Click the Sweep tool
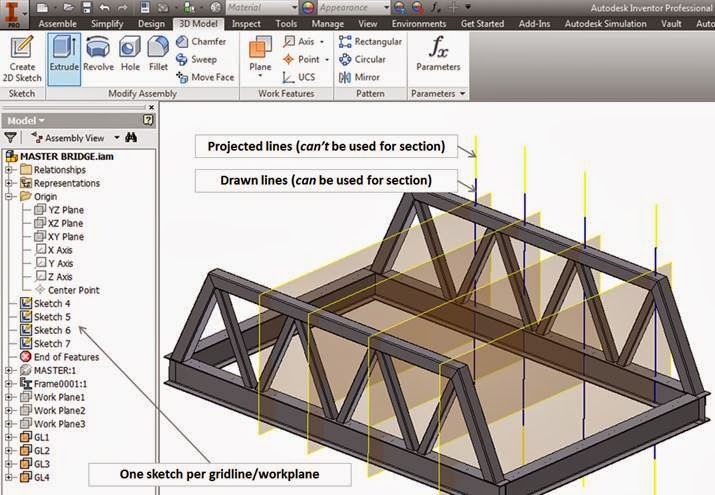The image size is (715, 495). click(197, 59)
